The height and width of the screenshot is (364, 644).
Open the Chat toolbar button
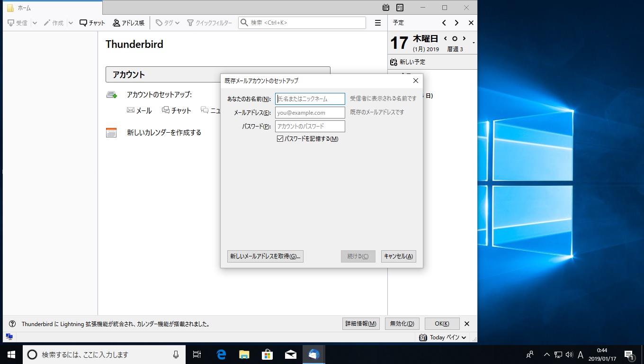pyautogui.click(x=92, y=23)
